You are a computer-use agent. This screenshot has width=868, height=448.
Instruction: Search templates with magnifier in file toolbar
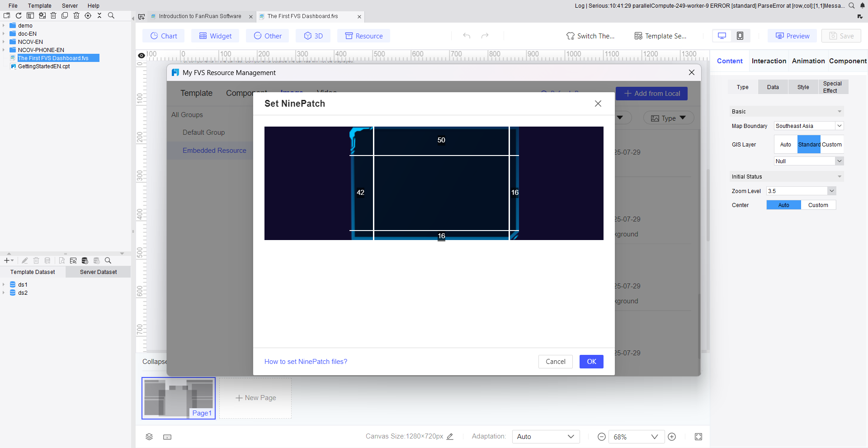(x=111, y=15)
